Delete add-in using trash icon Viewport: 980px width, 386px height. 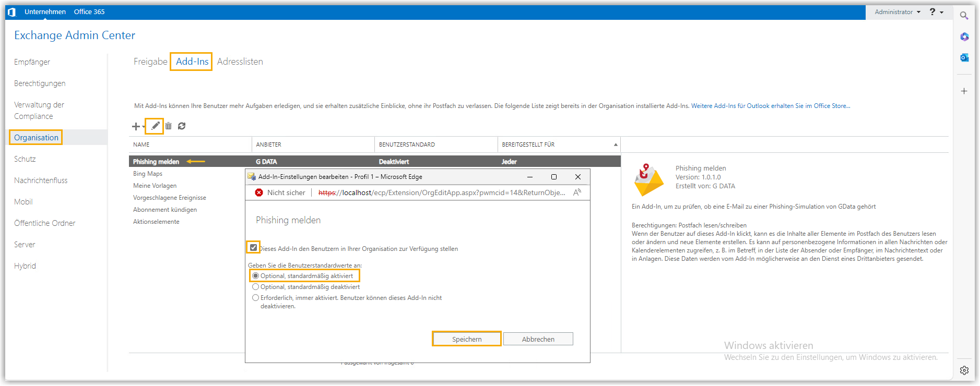169,126
